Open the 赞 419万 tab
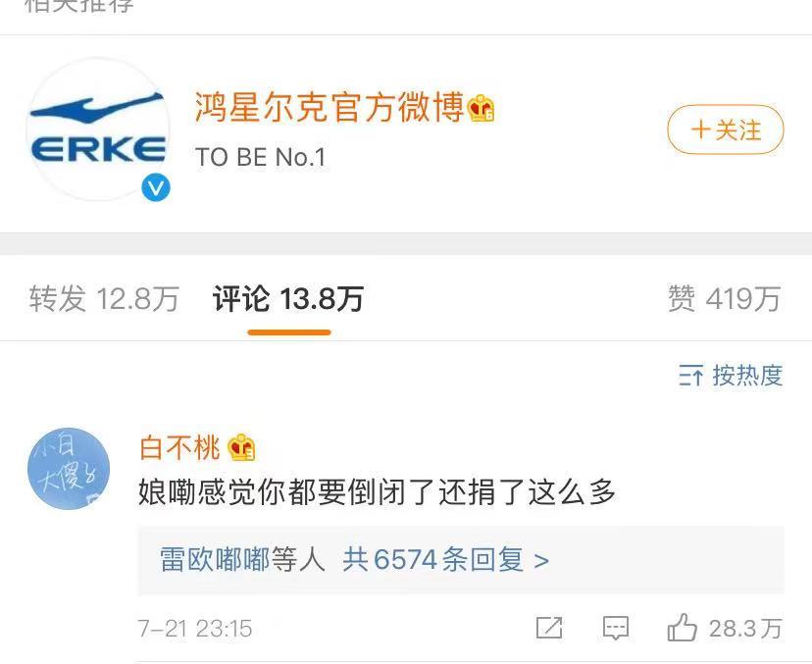812x664 pixels. pos(724,299)
